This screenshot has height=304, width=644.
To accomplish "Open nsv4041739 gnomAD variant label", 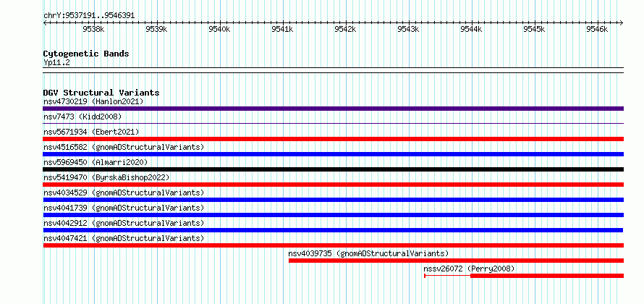I will pyautogui.click(x=124, y=208).
